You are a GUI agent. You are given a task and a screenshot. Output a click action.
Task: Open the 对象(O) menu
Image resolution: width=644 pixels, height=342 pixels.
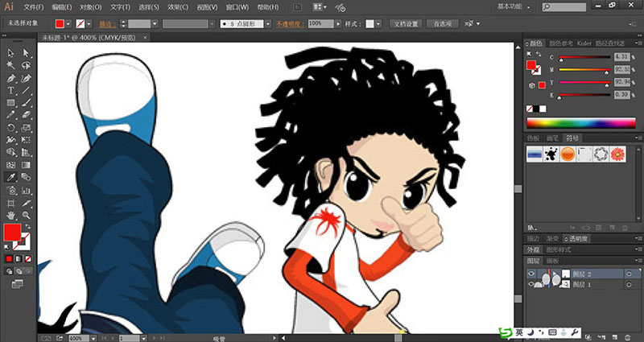pyautogui.click(x=91, y=7)
